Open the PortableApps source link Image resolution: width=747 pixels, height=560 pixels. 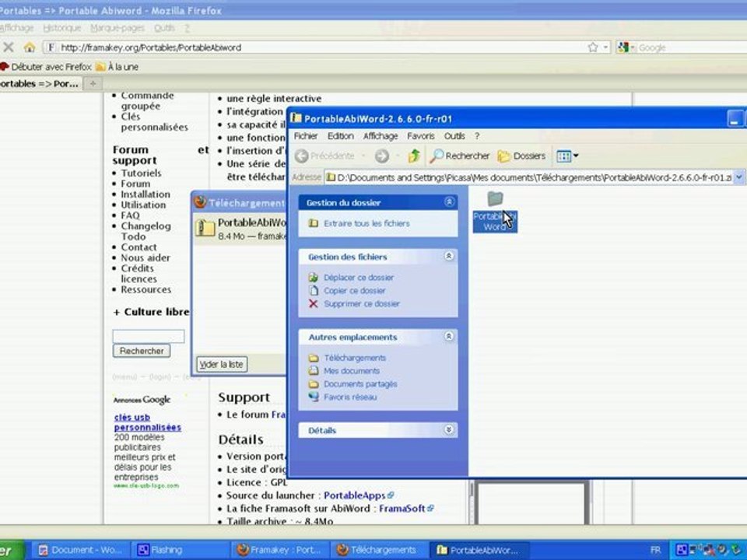pos(355,495)
